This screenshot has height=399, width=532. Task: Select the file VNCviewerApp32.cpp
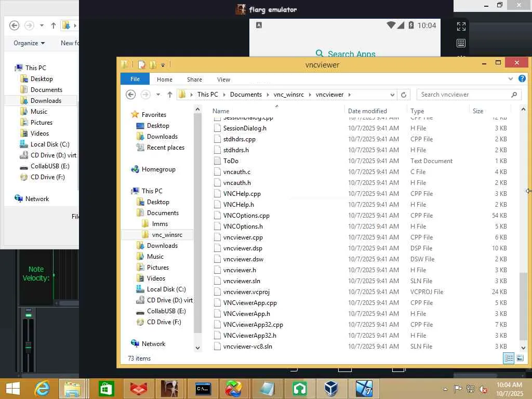pyautogui.click(x=253, y=324)
